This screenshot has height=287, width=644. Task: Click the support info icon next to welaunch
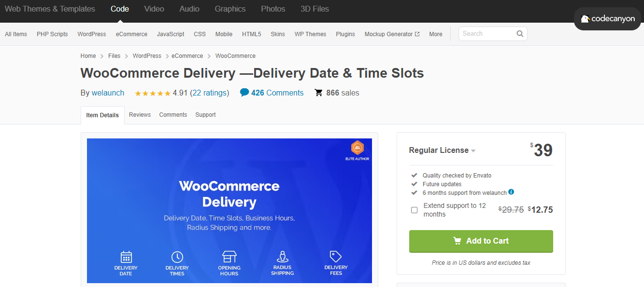511,192
